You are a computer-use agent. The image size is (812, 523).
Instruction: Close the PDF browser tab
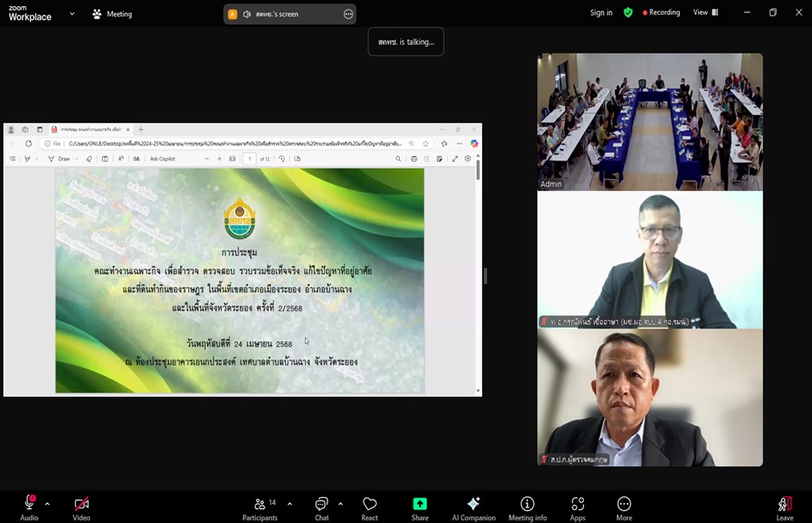pyautogui.click(x=128, y=130)
